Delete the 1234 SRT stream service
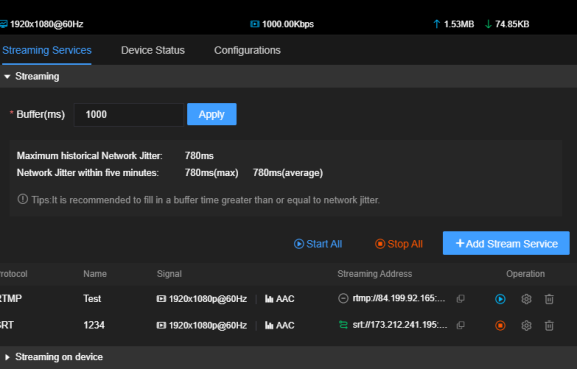 click(x=549, y=325)
